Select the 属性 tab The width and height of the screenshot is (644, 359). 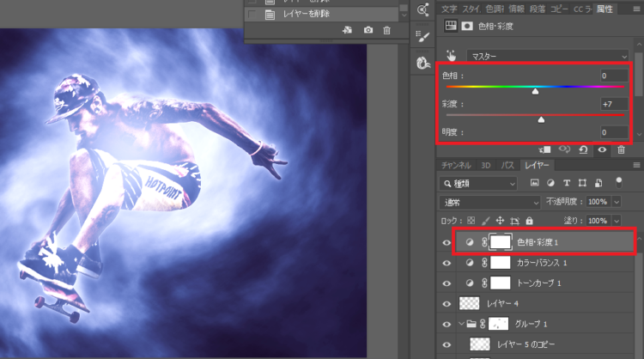[x=605, y=9]
